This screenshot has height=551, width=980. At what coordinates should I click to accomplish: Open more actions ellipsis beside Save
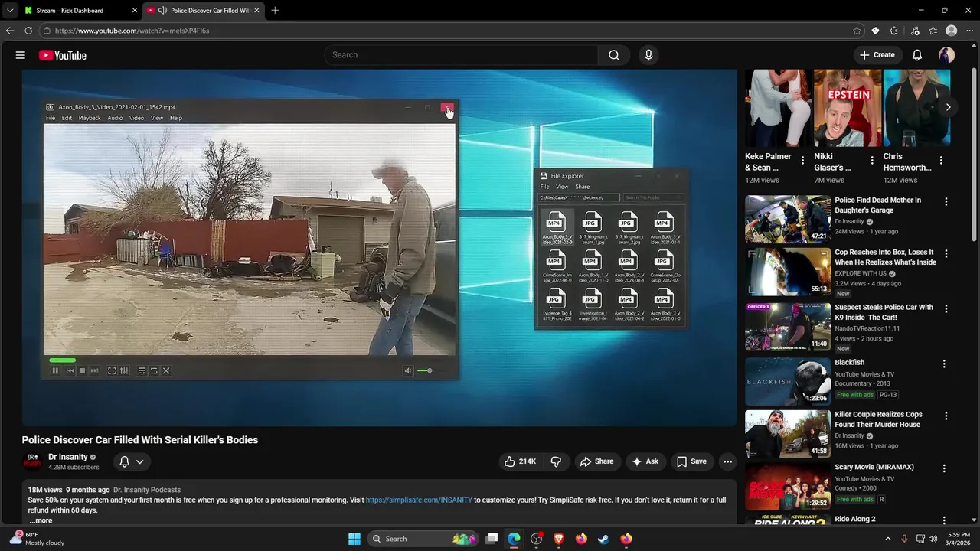[727, 461]
